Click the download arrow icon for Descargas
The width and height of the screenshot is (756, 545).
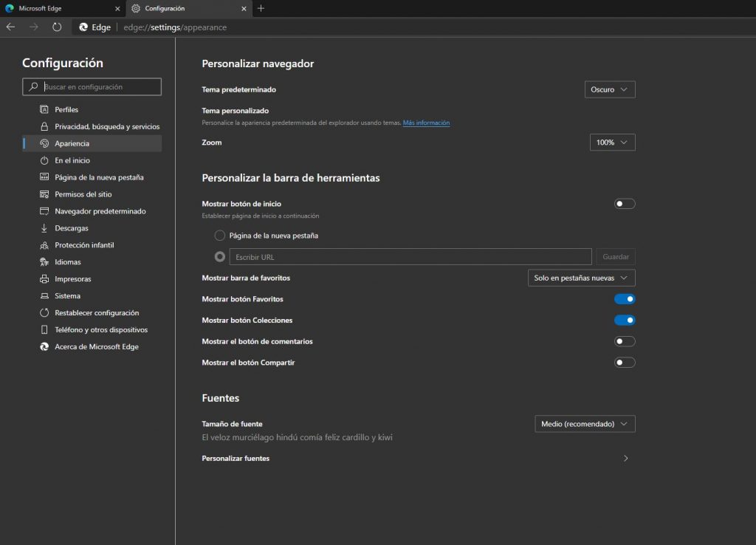(x=44, y=227)
